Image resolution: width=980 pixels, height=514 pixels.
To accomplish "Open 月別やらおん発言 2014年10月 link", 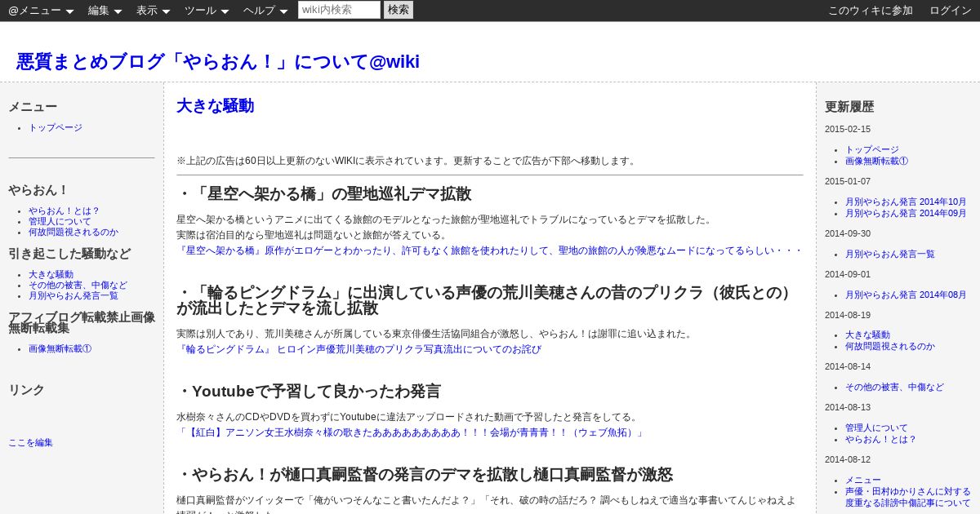I will (x=906, y=202).
